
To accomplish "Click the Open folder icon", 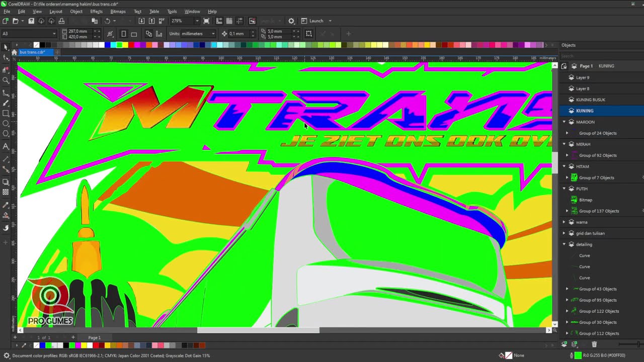I will 15,21.
